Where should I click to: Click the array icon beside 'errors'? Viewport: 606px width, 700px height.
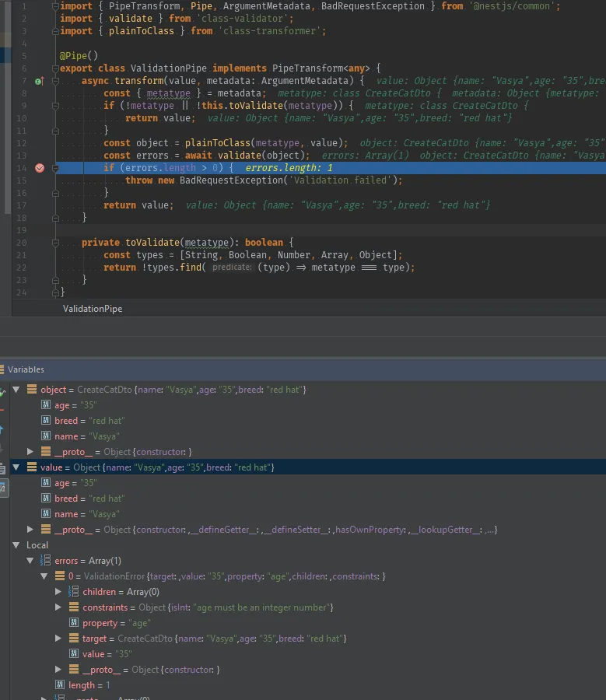[x=45, y=561]
